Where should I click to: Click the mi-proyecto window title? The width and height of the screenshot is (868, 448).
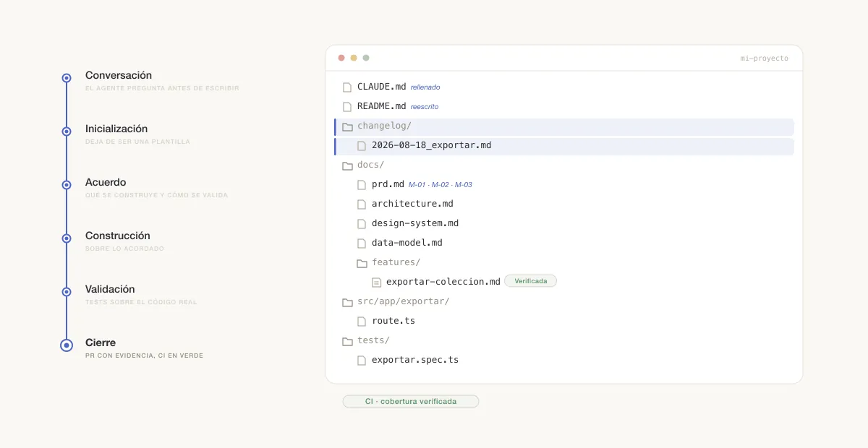tap(765, 59)
